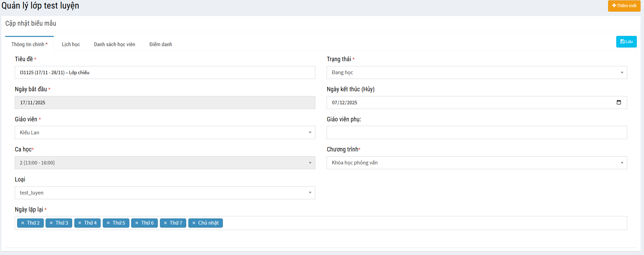644x255 pixels.
Task: Remove the Thứ 3 tag
Action: [x=51, y=223]
